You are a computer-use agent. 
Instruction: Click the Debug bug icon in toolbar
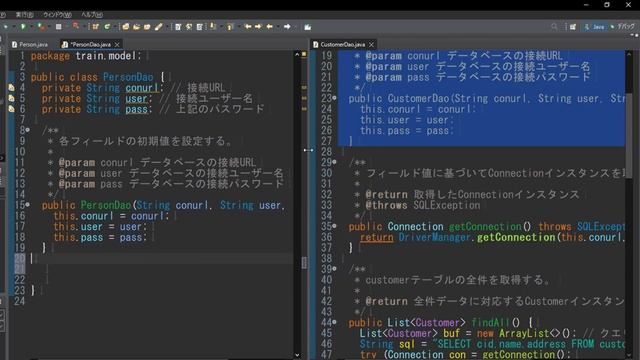coord(5,27)
